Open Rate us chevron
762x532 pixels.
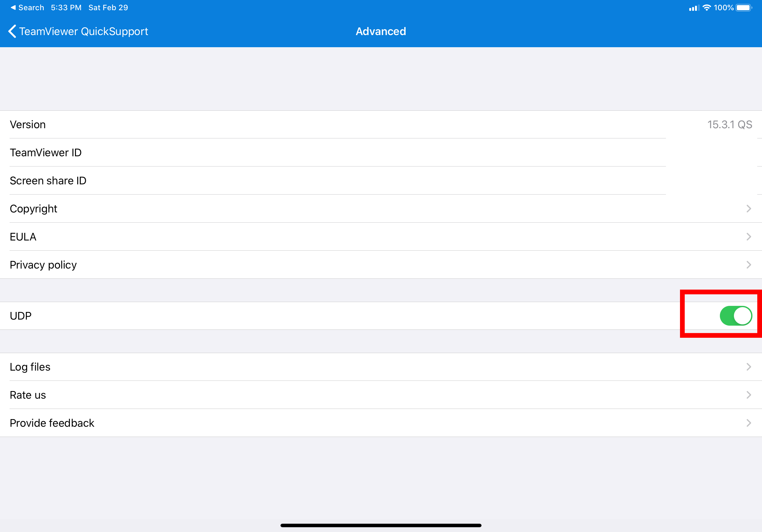point(748,395)
